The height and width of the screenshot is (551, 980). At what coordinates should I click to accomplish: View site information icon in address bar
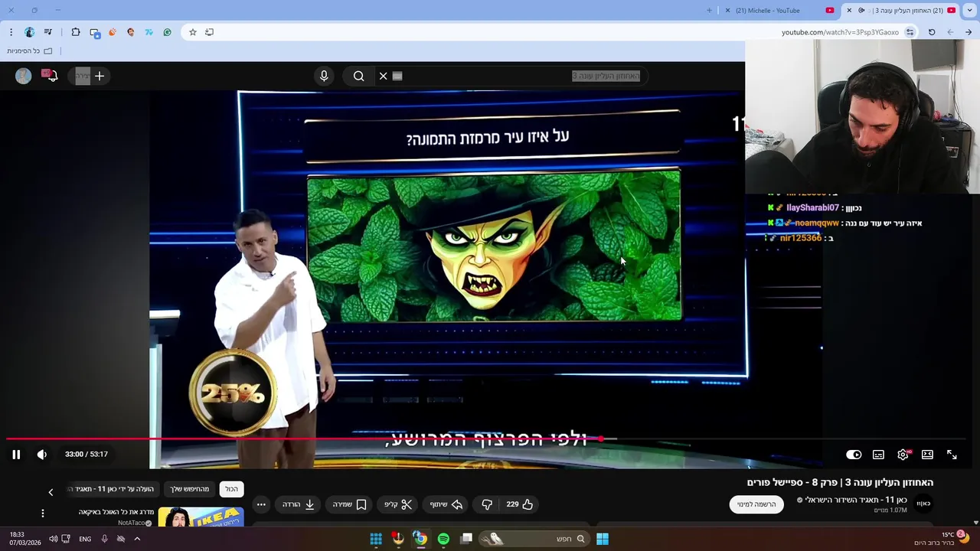coord(910,32)
